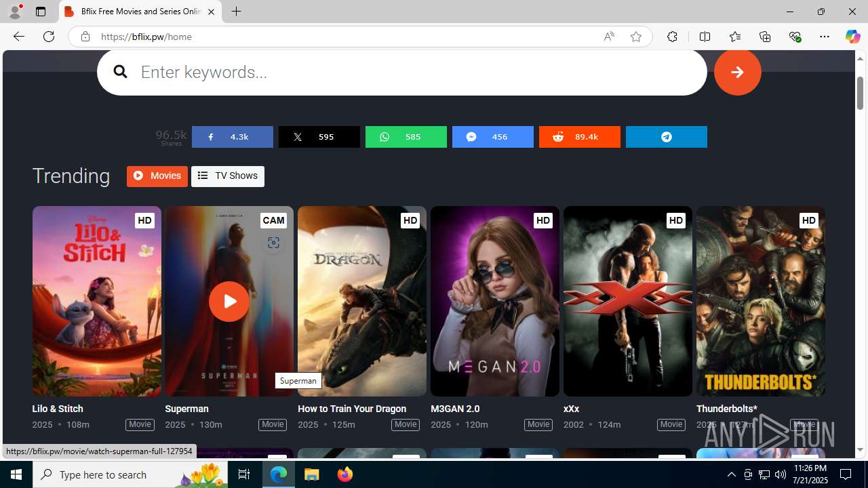The width and height of the screenshot is (868, 488).
Task: Click the Thunderbolts* title link
Action: pos(726,409)
